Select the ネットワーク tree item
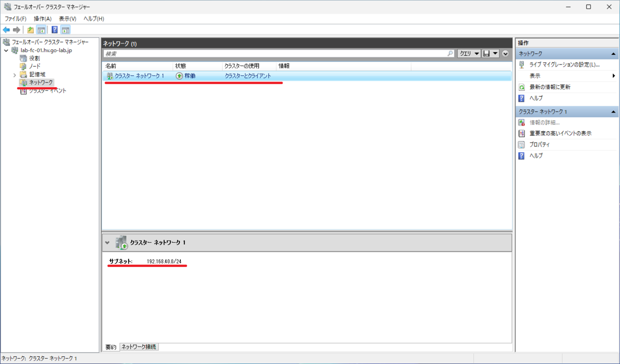 (x=41, y=83)
